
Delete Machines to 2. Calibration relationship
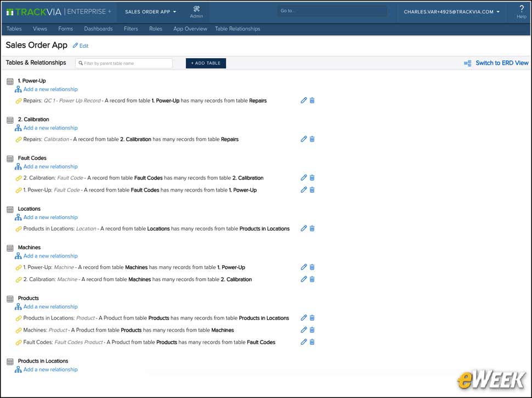tap(312, 279)
